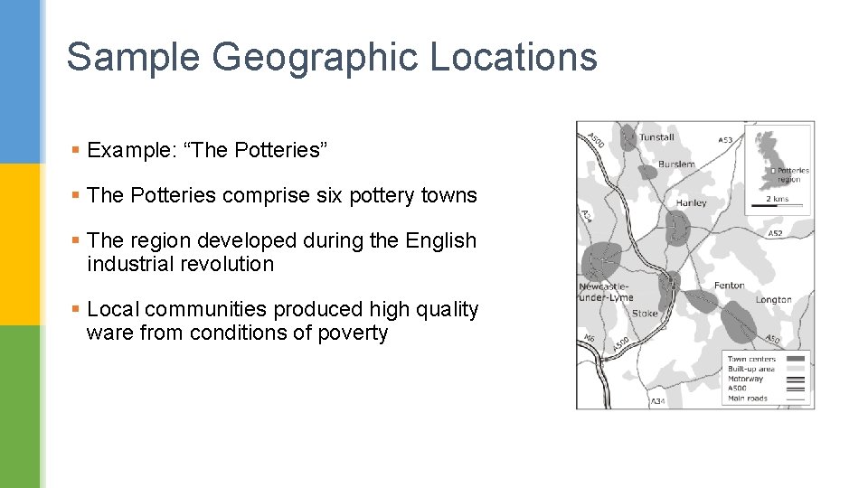
Task: Click the A52 road label
Action: click(x=775, y=233)
